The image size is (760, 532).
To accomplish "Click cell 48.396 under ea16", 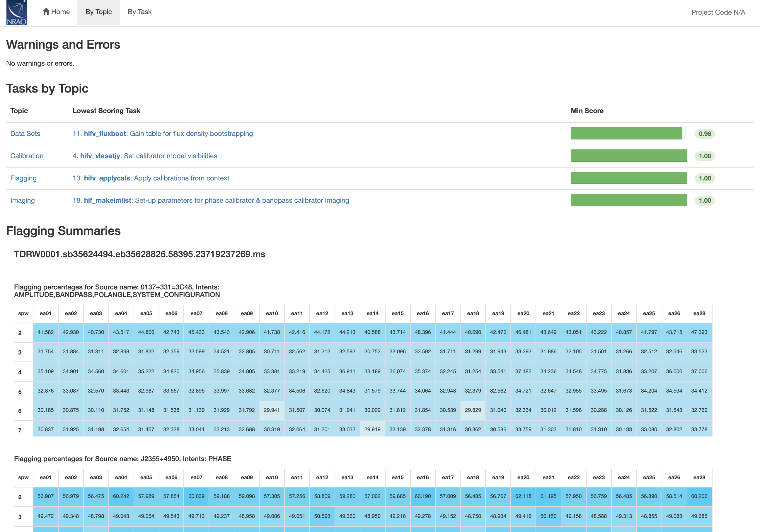I will [423, 332].
